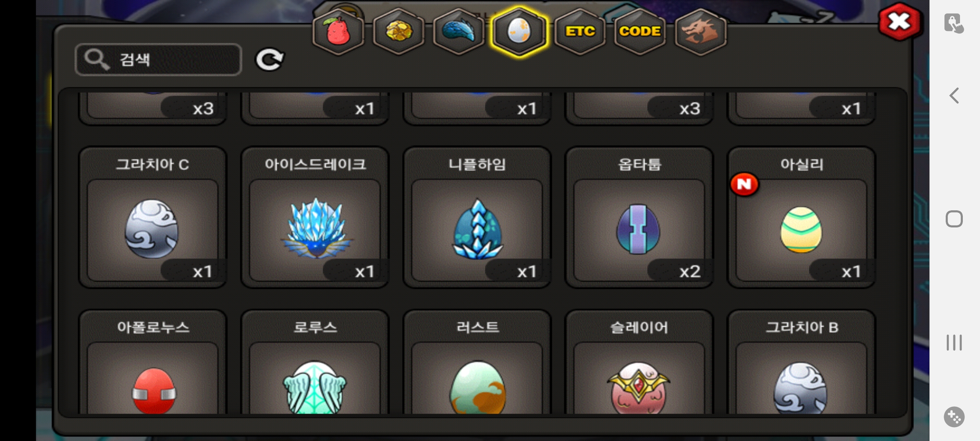980x441 pixels.
Task: Open the ETC tab
Action: click(x=579, y=31)
